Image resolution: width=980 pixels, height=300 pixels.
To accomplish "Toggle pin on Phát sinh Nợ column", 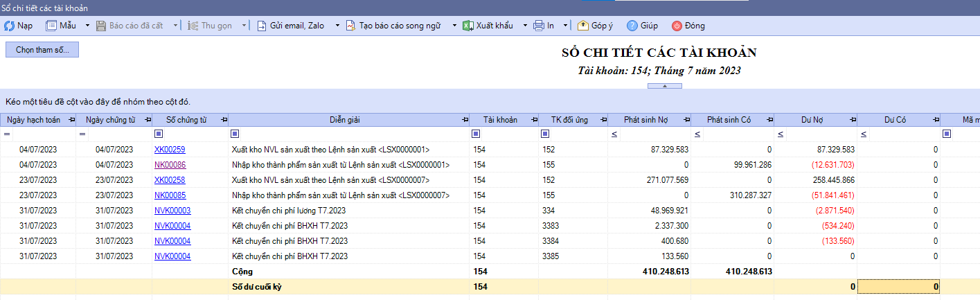I will tap(684, 120).
